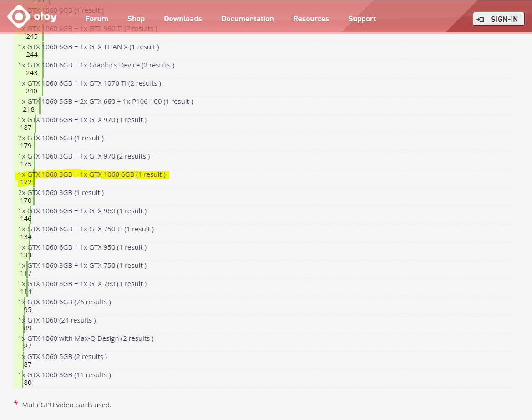
Task: Click the score value 80
Action: [28, 383]
